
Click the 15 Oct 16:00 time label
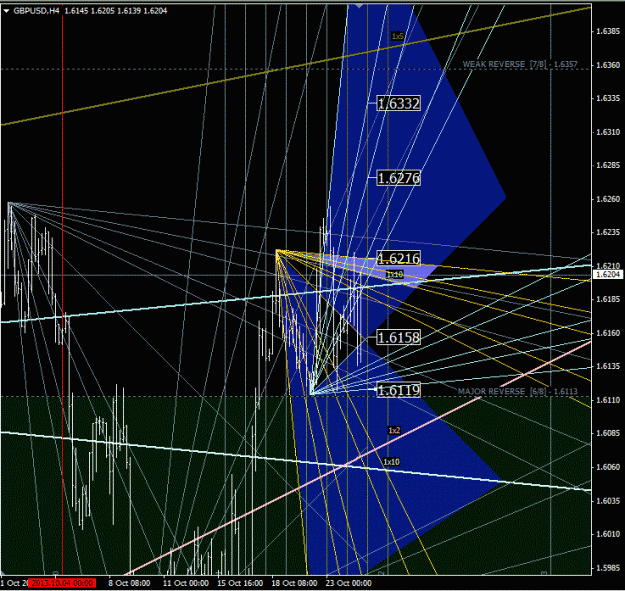(x=240, y=583)
